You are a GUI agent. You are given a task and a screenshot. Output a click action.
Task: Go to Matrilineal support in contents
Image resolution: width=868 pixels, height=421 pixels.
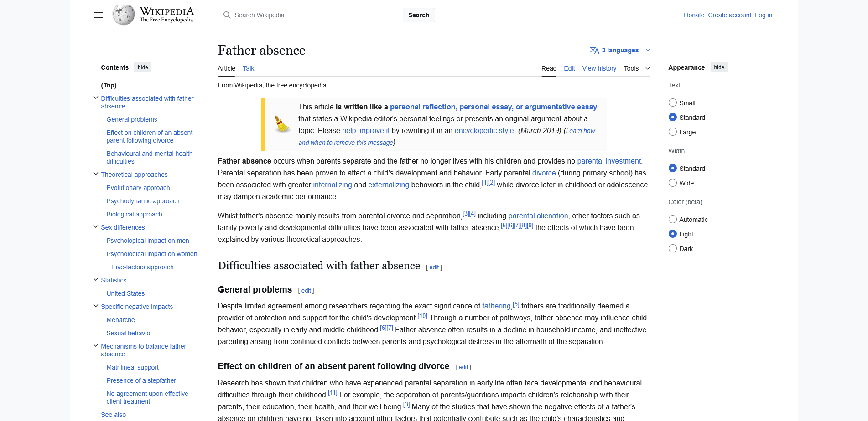[x=133, y=367]
